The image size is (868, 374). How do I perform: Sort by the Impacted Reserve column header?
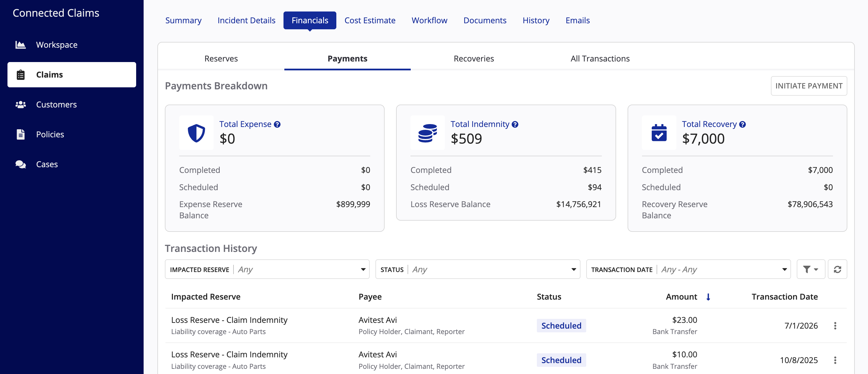[206, 297]
